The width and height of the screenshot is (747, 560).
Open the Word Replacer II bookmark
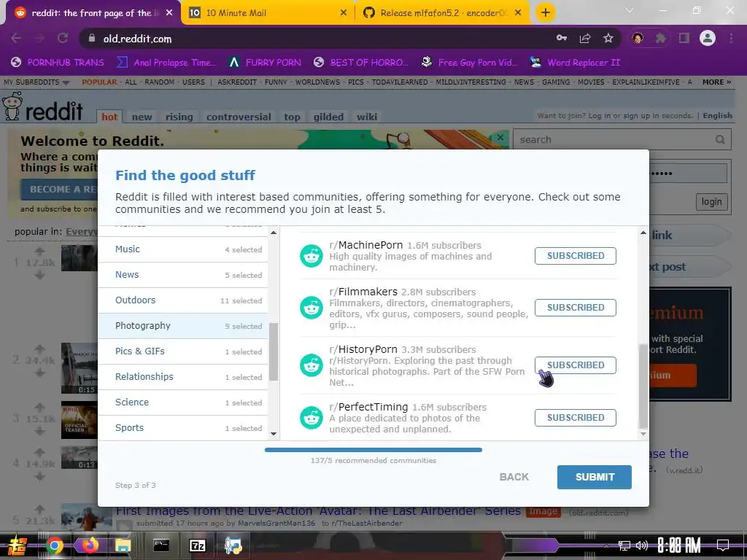pos(576,63)
